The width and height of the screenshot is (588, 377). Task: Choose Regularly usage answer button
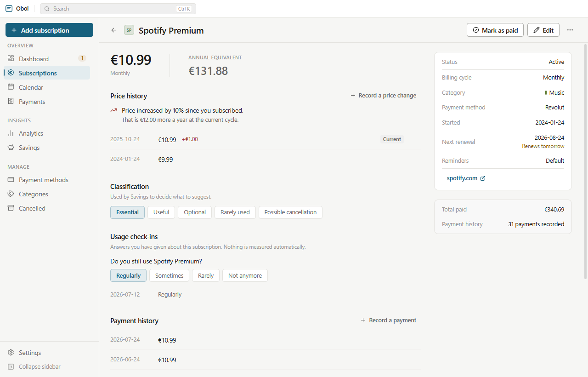click(128, 275)
